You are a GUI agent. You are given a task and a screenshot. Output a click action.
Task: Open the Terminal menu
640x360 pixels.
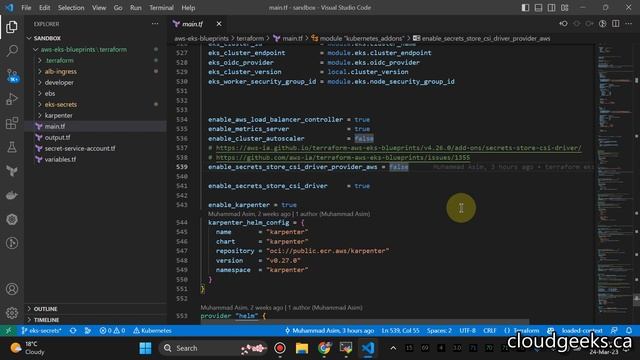(161, 7)
